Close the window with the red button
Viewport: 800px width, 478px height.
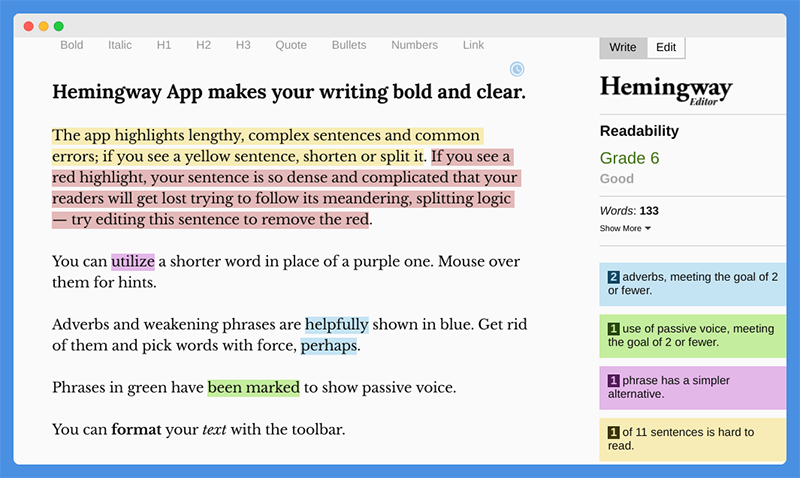(x=29, y=26)
